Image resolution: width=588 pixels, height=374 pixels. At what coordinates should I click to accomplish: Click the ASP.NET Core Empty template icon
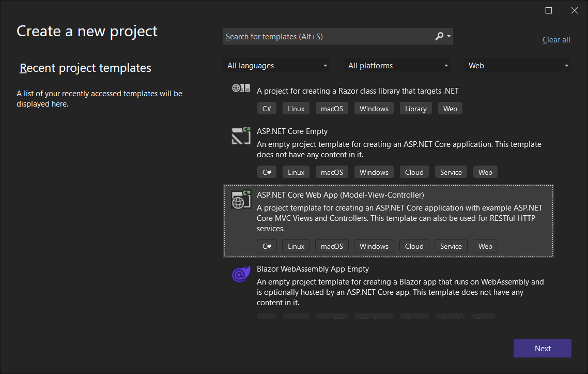(241, 137)
